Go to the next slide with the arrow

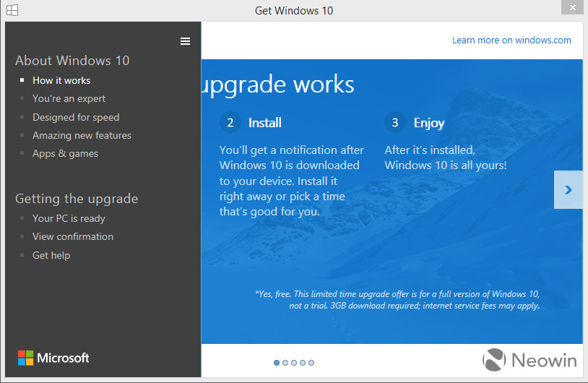[x=568, y=190]
